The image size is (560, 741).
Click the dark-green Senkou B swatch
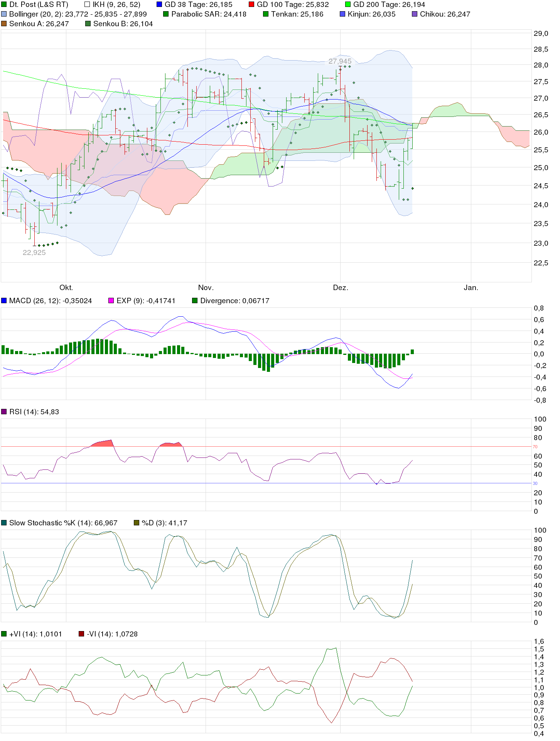tap(88, 24)
